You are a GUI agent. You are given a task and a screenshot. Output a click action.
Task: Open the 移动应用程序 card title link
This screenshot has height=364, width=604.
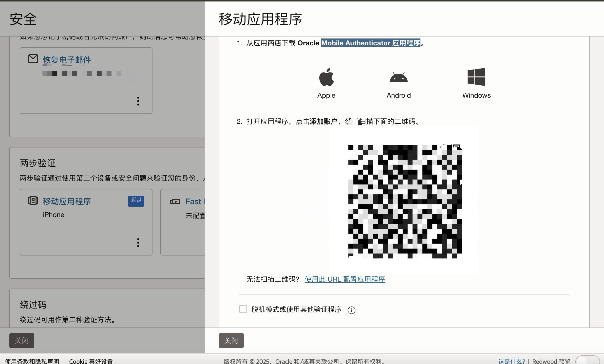(x=67, y=201)
